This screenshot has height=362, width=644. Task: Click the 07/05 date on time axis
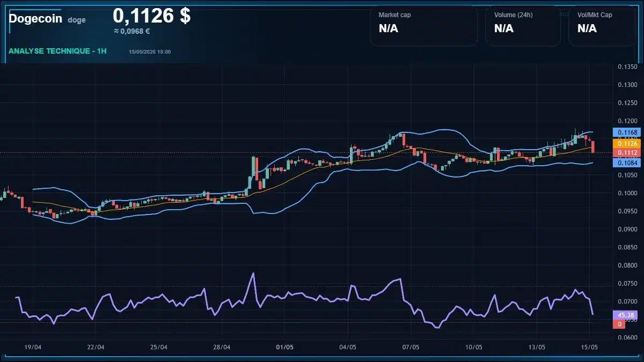[411, 347]
